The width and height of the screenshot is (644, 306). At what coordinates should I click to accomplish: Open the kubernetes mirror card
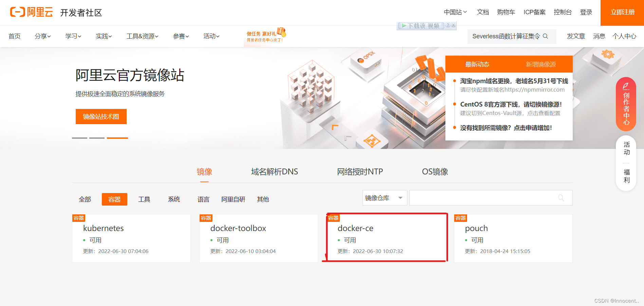coord(131,238)
